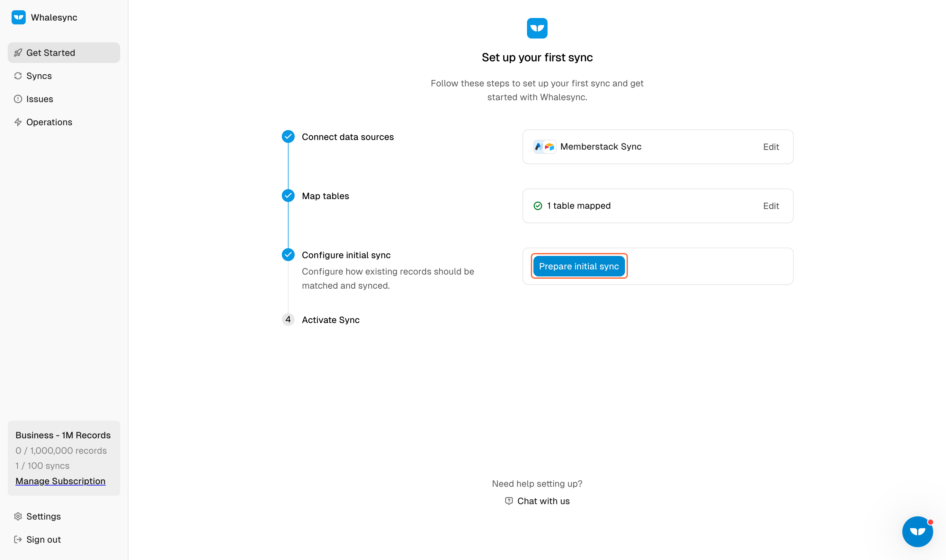The image size is (946, 560).
Task: Click the Manage Subscription link
Action: click(x=60, y=481)
